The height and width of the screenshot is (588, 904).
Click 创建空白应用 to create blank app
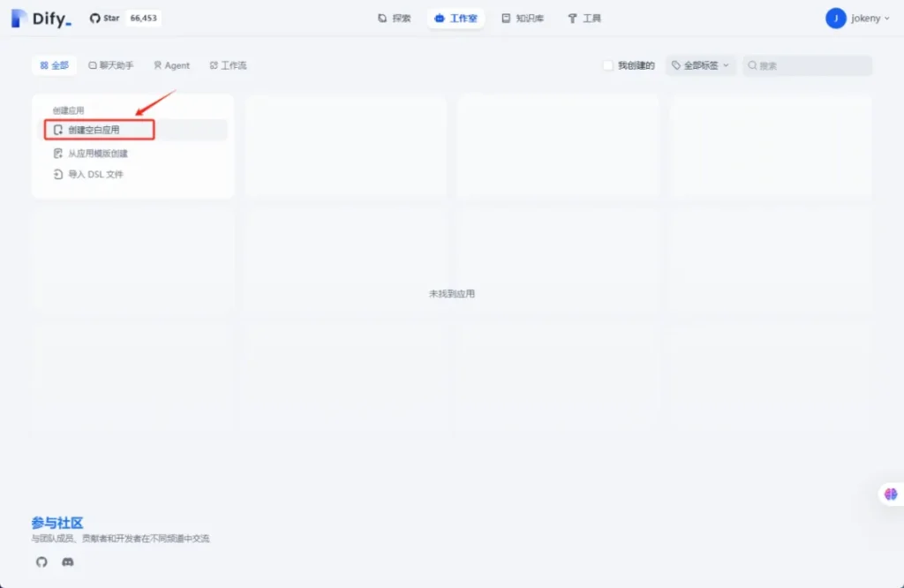click(94, 130)
